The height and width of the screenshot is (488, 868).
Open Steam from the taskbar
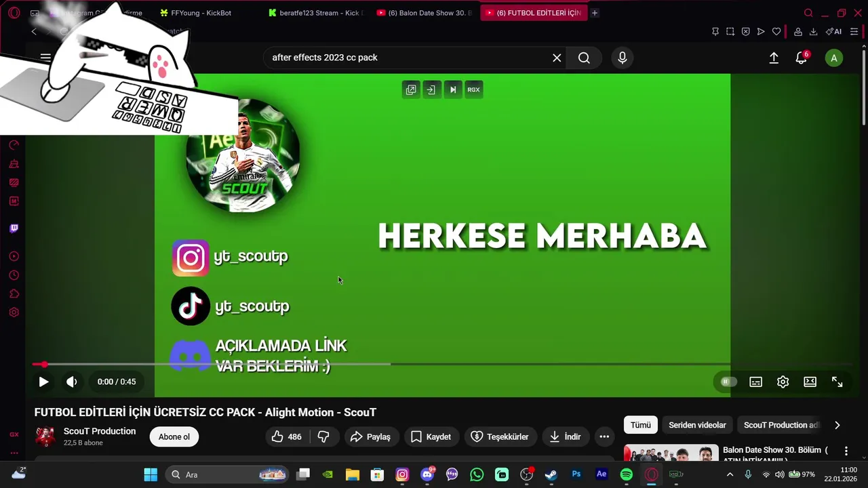click(551, 474)
